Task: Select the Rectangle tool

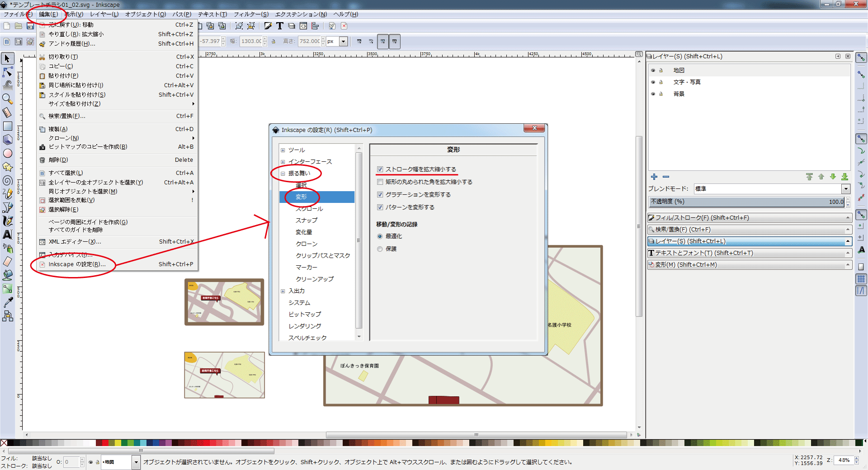Action: 7,126
